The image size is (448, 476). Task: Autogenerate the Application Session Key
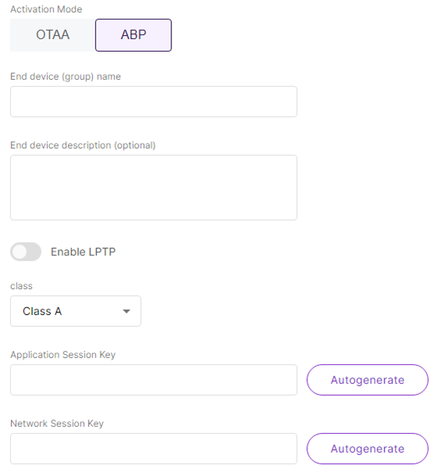pyautogui.click(x=367, y=380)
